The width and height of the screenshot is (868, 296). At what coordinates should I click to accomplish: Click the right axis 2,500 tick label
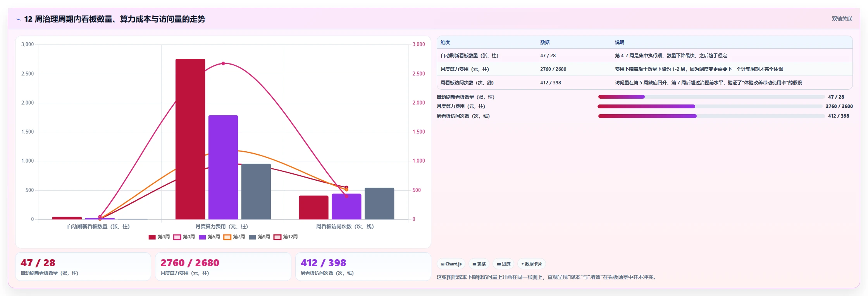pos(419,74)
